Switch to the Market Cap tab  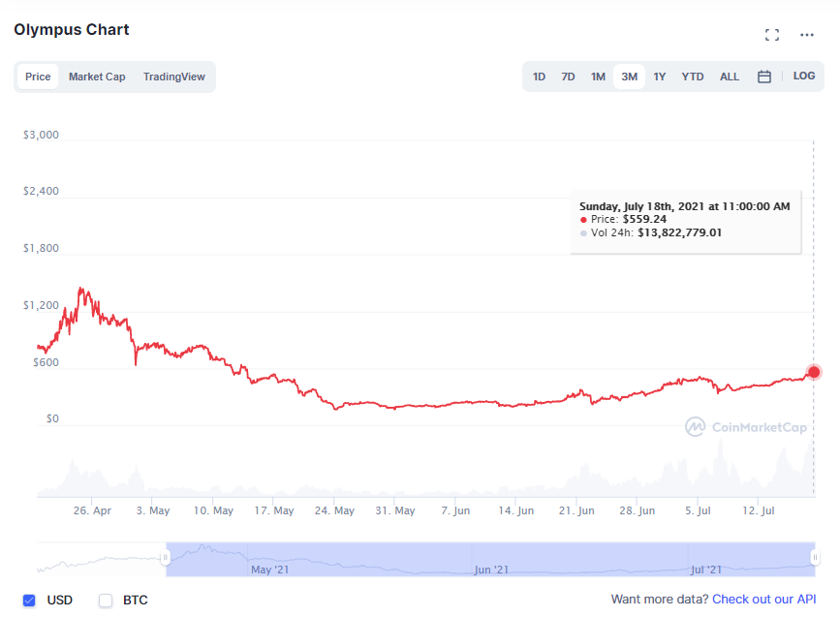pyautogui.click(x=97, y=77)
